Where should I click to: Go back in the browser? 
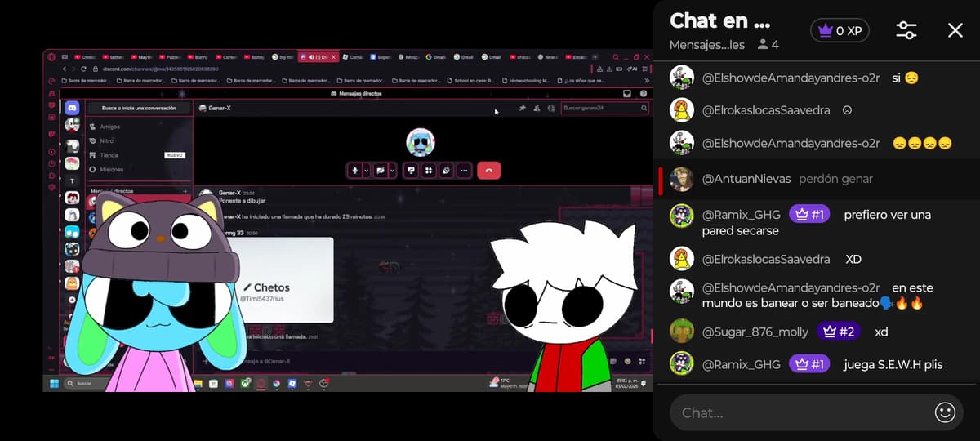click(x=65, y=69)
